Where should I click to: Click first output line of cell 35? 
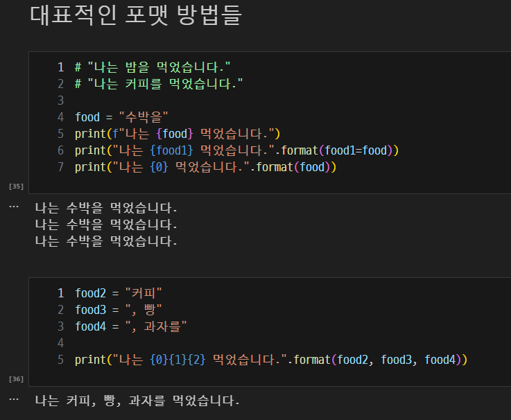(106, 208)
